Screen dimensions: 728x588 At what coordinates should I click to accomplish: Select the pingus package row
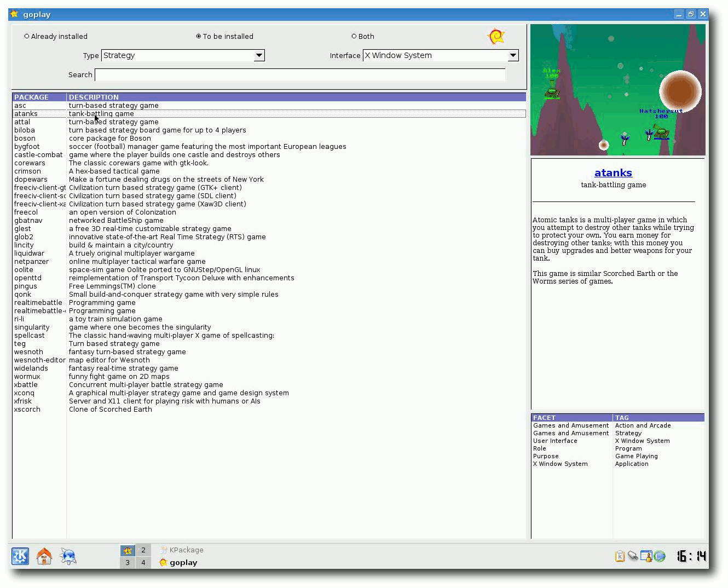click(x=269, y=286)
